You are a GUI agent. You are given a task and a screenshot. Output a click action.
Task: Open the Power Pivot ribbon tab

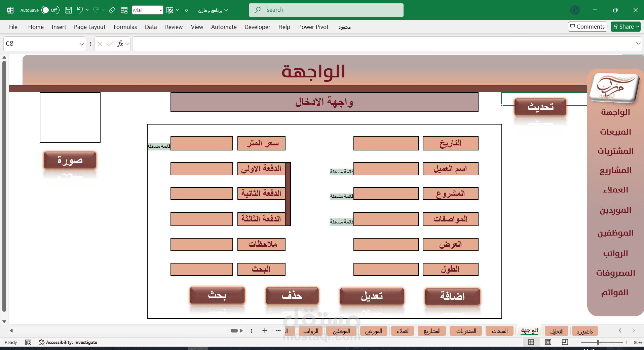[313, 27]
